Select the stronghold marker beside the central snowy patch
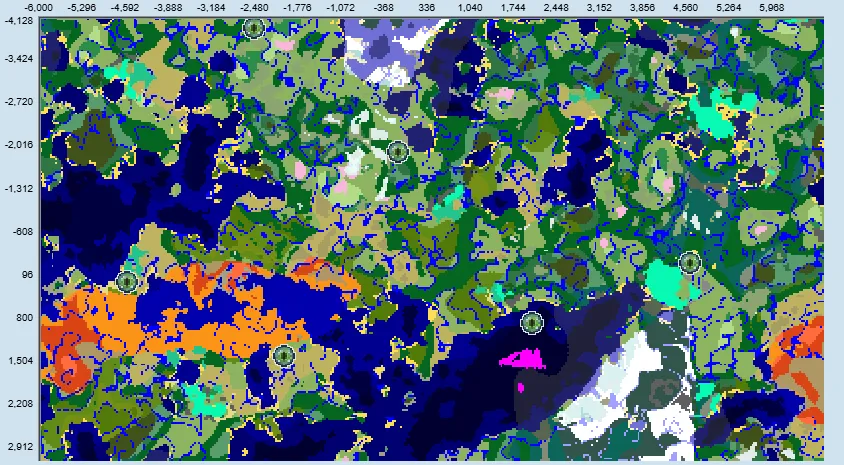Image resolution: width=844 pixels, height=465 pixels. tap(397, 152)
